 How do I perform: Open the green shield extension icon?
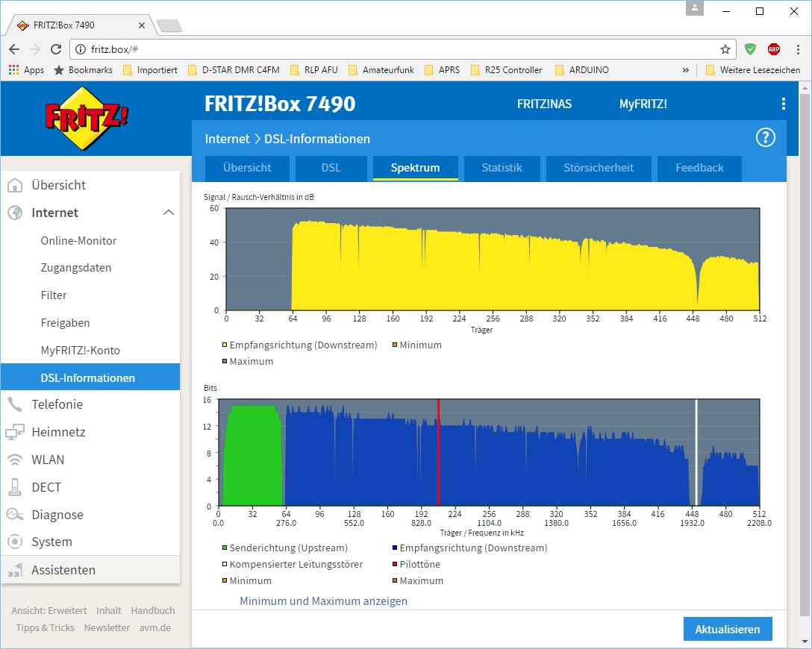[750, 49]
